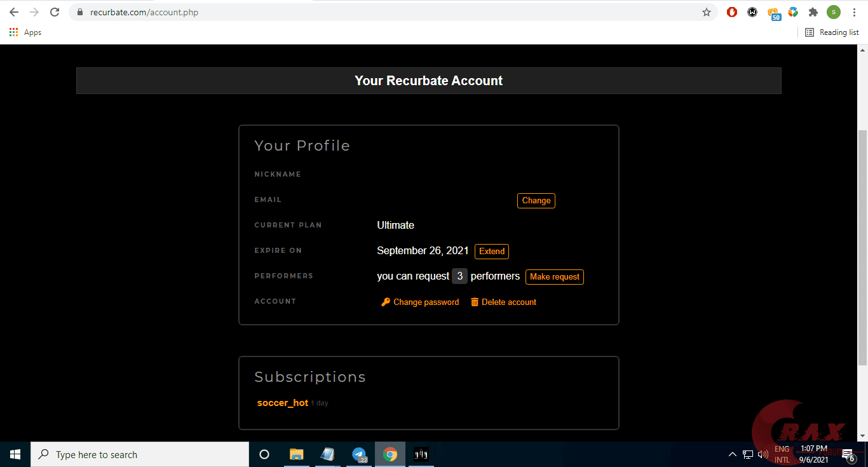Click inside the Type here to search box

(140, 454)
